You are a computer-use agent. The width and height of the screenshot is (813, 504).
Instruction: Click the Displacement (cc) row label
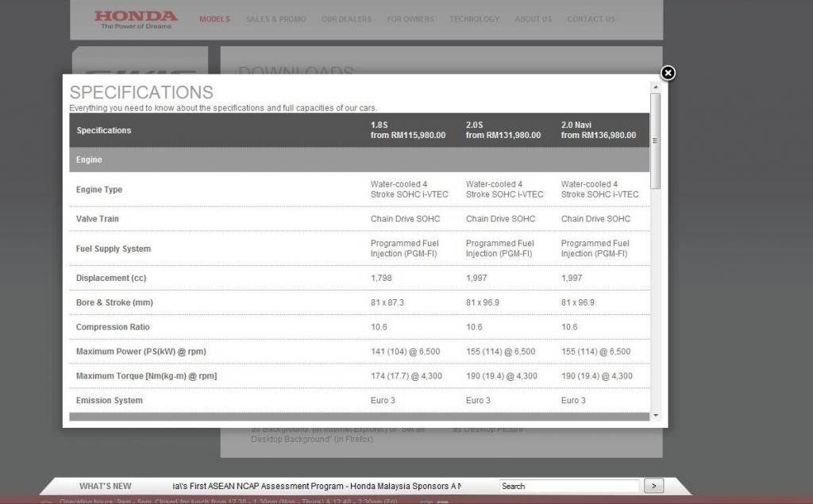coord(111,278)
